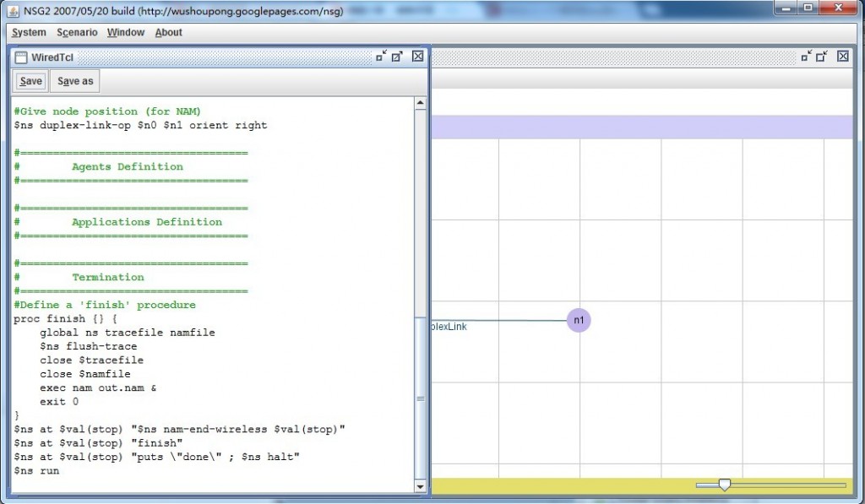This screenshot has width=865, height=504.
Task: Open the Scenario menu
Action: (77, 32)
